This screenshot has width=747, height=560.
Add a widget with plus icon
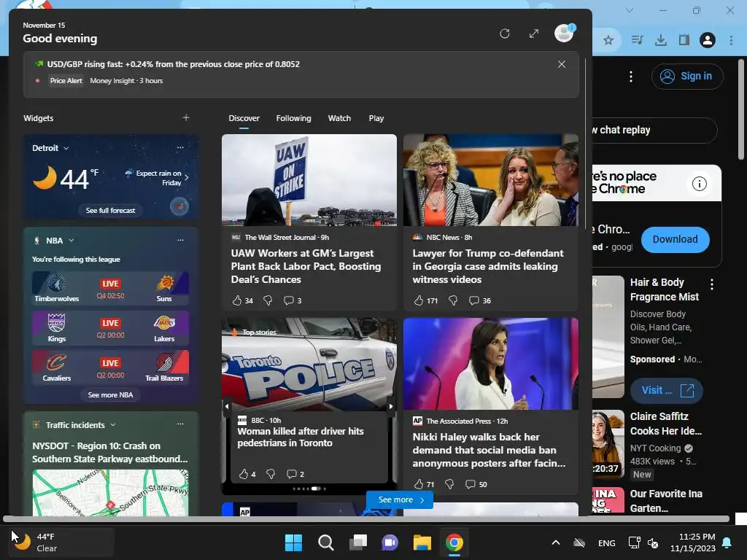click(186, 117)
